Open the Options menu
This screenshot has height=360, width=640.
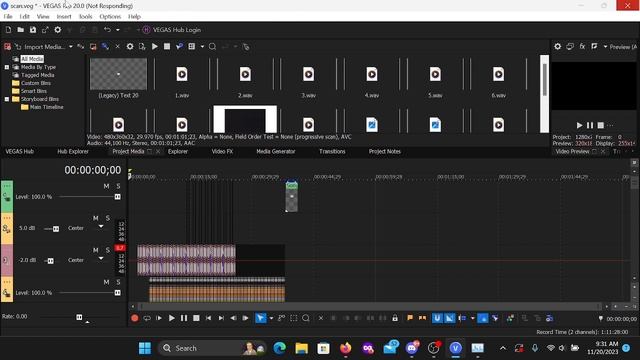pyautogui.click(x=110, y=17)
